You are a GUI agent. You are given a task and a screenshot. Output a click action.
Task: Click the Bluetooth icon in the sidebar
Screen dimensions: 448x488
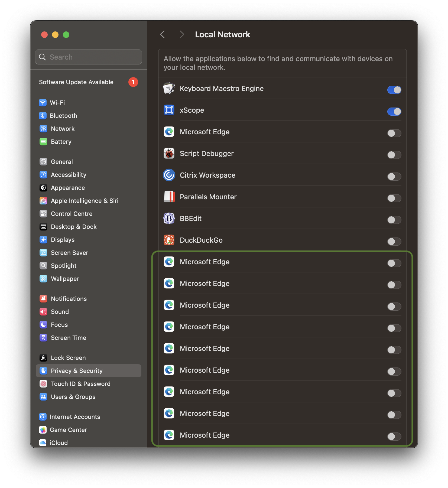pyautogui.click(x=43, y=116)
